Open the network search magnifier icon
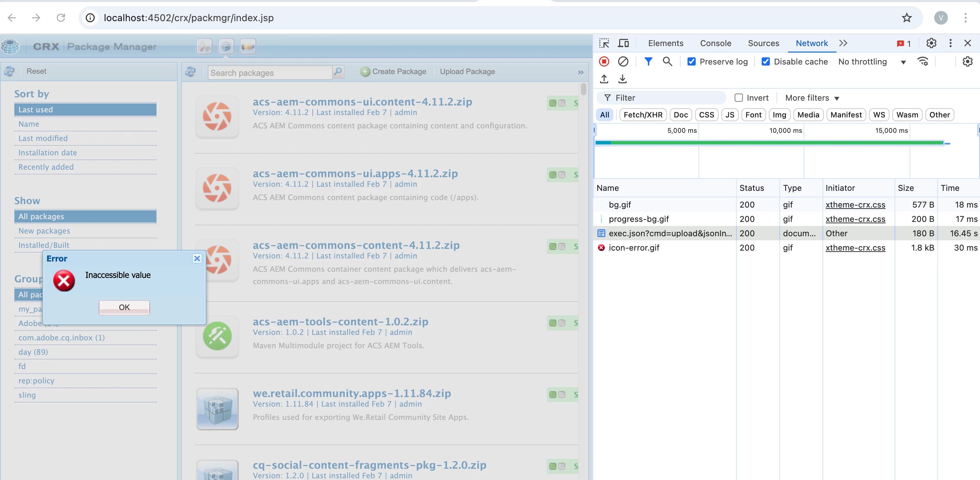980x480 pixels. [x=667, y=61]
